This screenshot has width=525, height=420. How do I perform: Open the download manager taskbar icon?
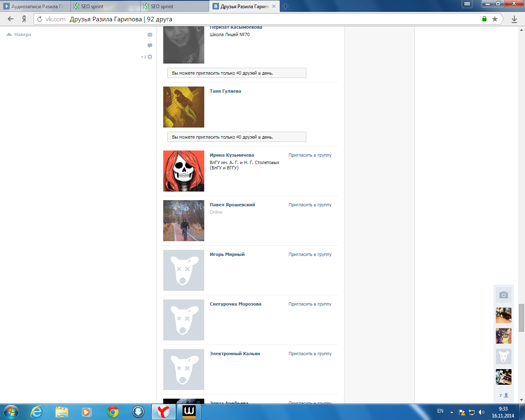point(138,412)
